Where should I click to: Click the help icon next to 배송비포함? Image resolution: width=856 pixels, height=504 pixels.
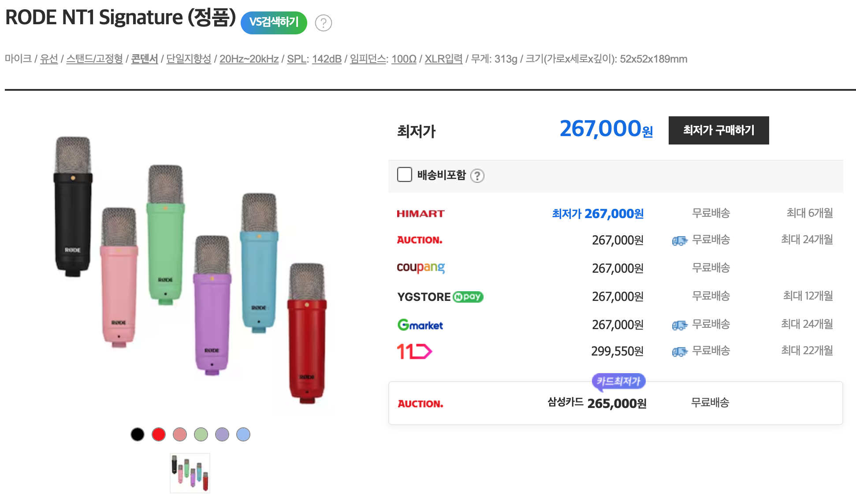pos(477,176)
